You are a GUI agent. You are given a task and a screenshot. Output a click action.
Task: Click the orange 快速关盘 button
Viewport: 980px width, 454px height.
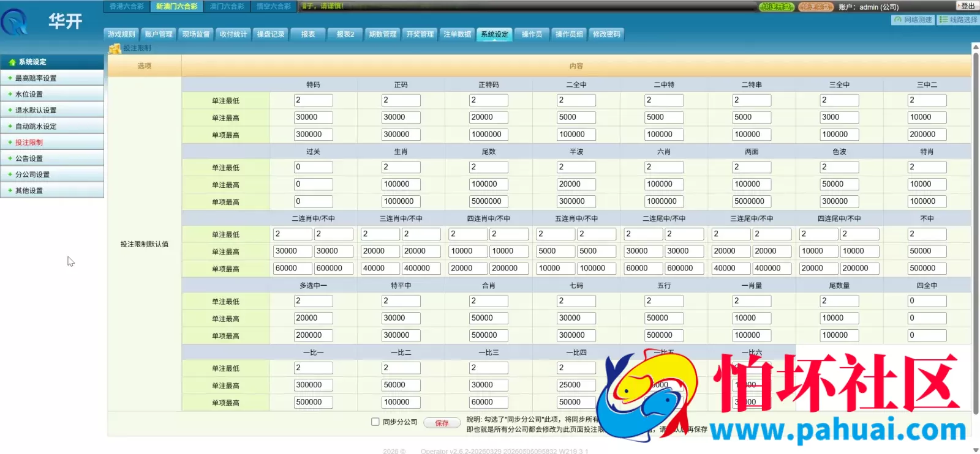816,7
